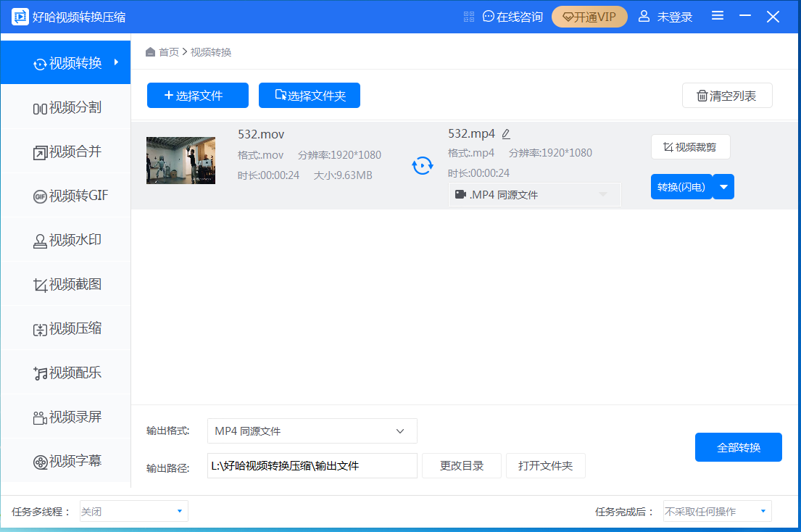Select the 视频合并 (video merge) feature
Image resolution: width=801 pixels, height=532 pixels.
tap(65, 151)
